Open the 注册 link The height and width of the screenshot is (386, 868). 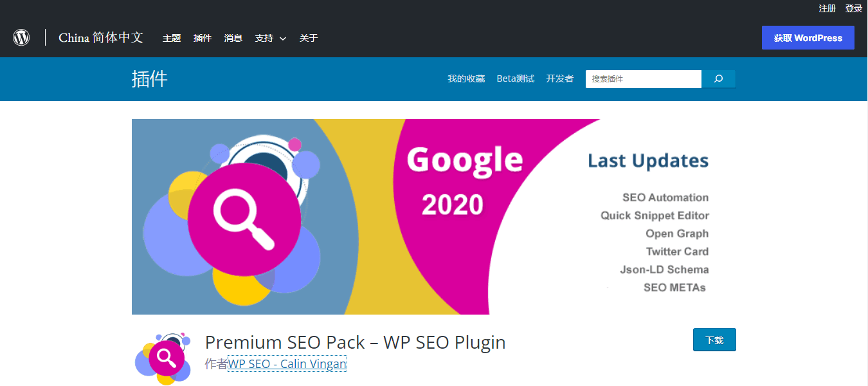826,8
